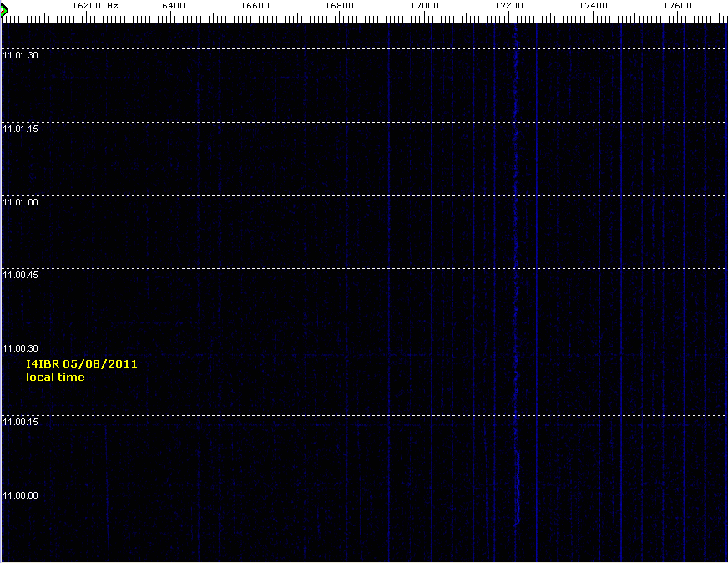Viewport: 728px width, 563px height.
Task: Select the 11.00.15 time marker
Action: 20,422
